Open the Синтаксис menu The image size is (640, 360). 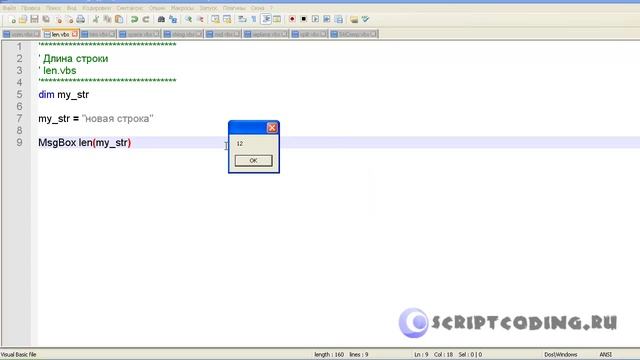point(130,8)
